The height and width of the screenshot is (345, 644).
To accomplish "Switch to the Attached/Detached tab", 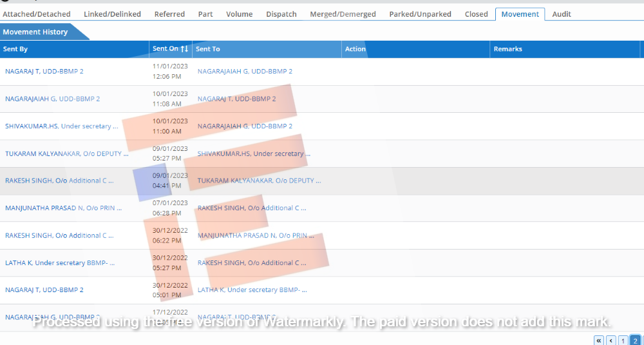I will 36,14.
